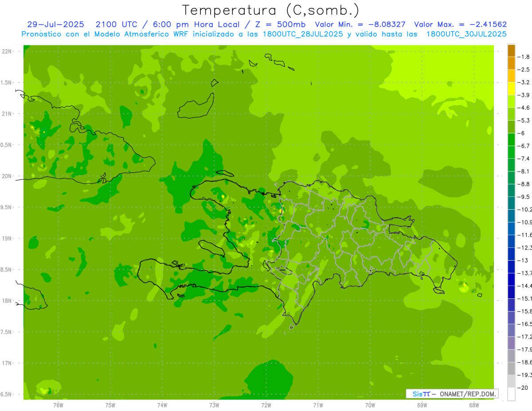The width and height of the screenshot is (532, 411).
Task: Click the '-20' colorbar value label
Action: 522,388
